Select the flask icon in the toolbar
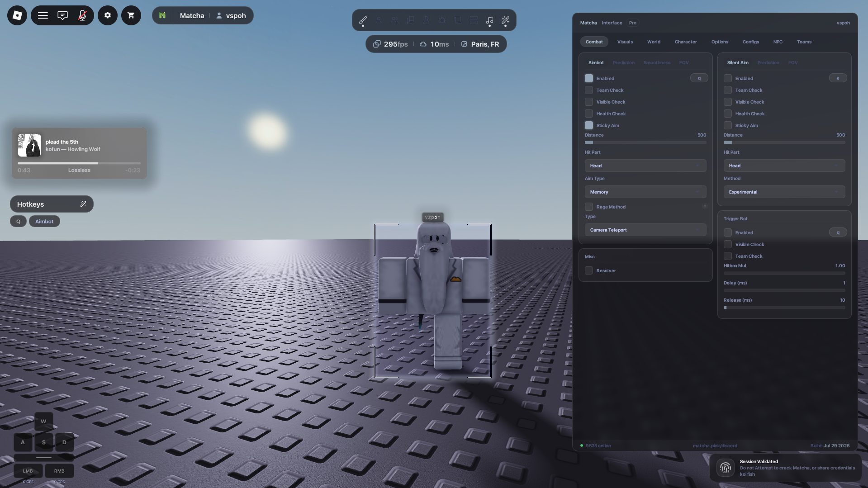868x488 pixels. [x=426, y=20]
